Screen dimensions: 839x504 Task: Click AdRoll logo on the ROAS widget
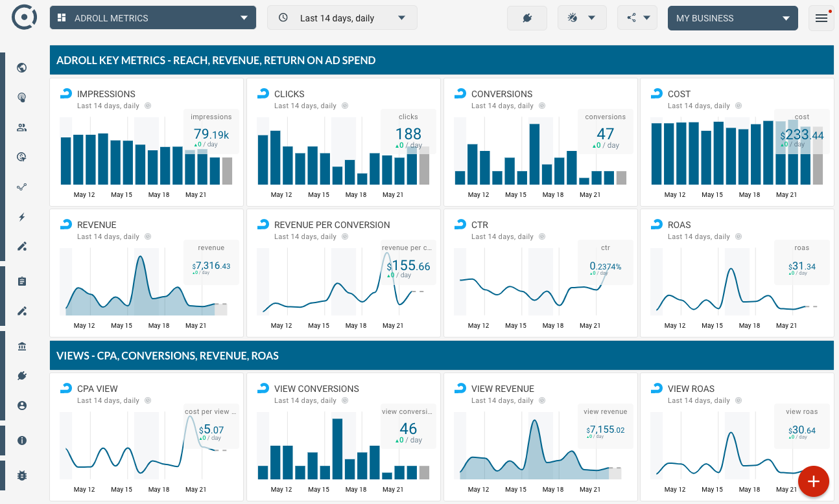(657, 224)
